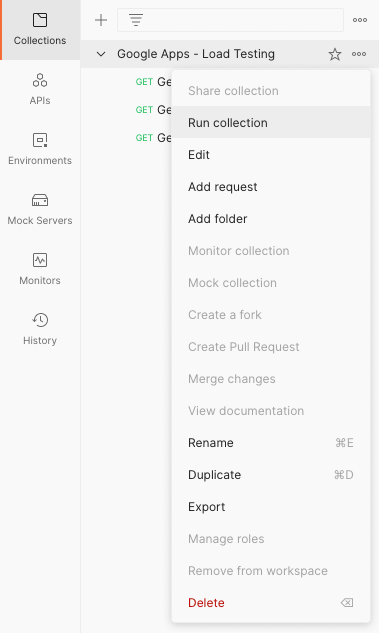The image size is (379, 633).
Task: Choose Monitor collection in the context menu
Action: click(271, 251)
